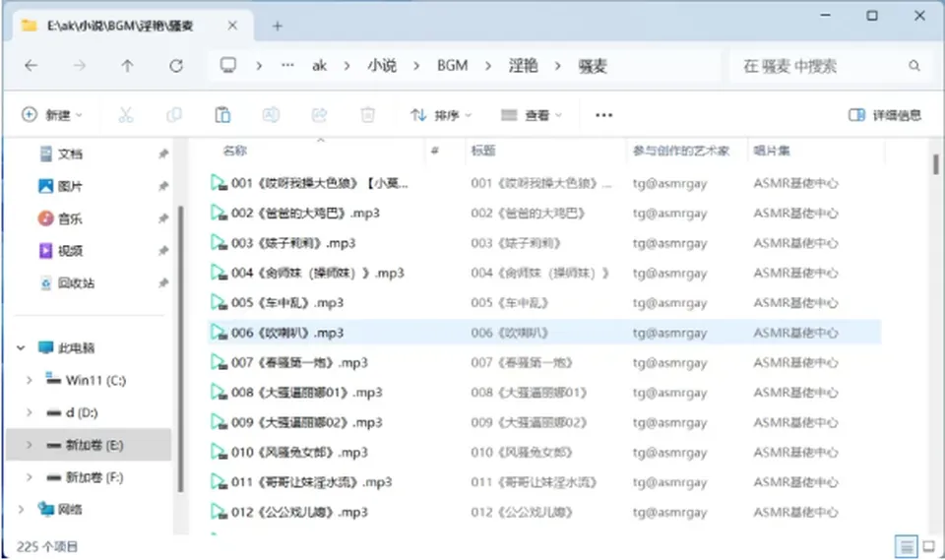This screenshot has width=945, height=560.
Task: Click the search magnifier icon
Action: coord(914,66)
